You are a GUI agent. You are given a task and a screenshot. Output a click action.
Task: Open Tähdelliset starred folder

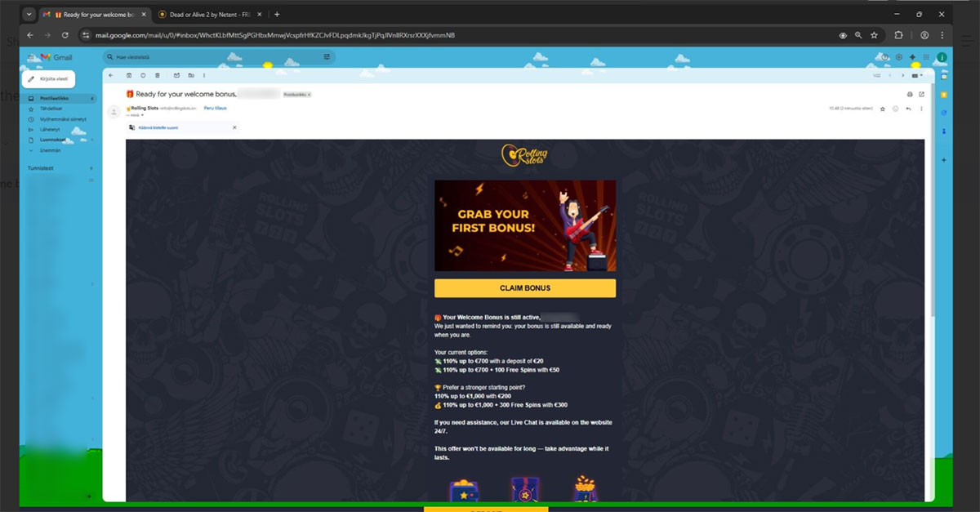click(51, 109)
